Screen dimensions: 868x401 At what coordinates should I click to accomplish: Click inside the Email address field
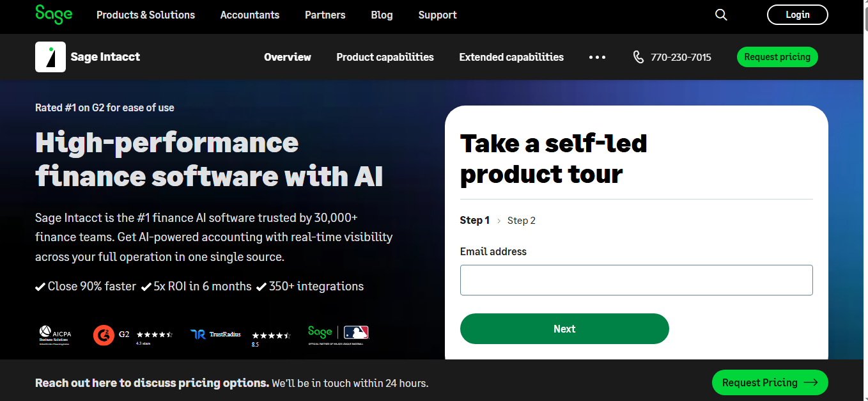pyautogui.click(x=636, y=280)
